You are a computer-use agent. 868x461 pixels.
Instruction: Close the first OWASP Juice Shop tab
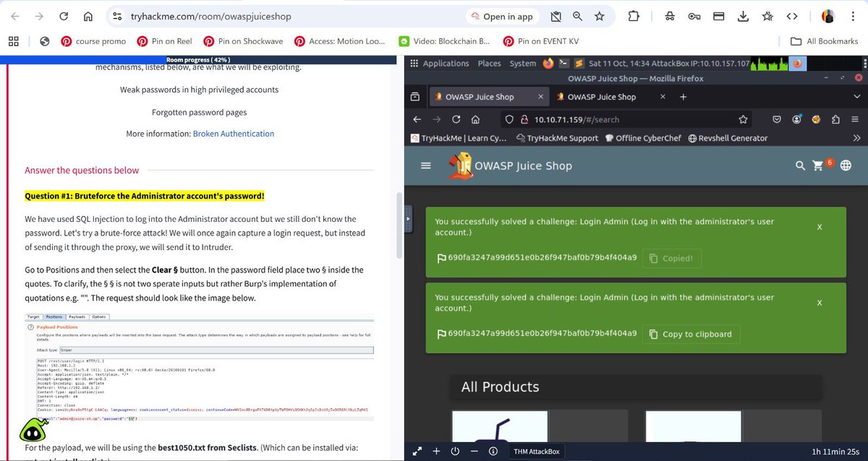click(x=540, y=97)
